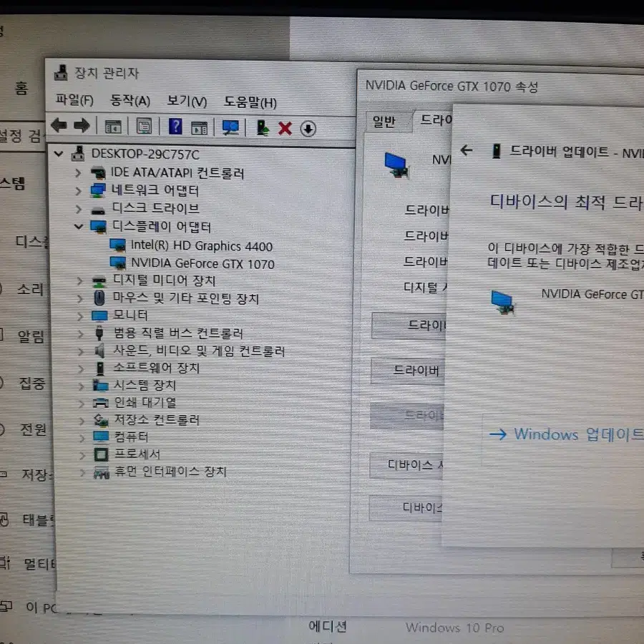Expand the 프로세서 node
Image resolution: width=644 pixels, height=644 pixels.
82,454
